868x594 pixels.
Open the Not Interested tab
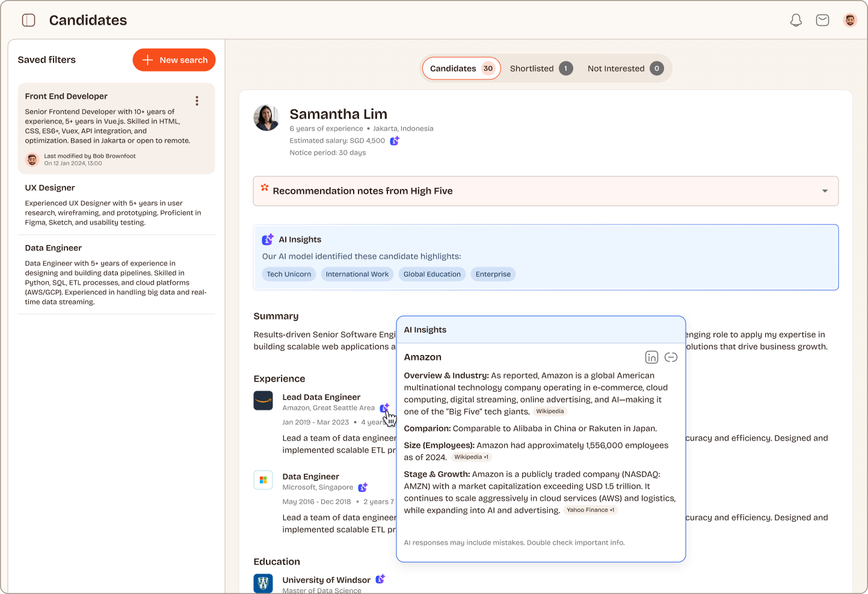tap(615, 68)
